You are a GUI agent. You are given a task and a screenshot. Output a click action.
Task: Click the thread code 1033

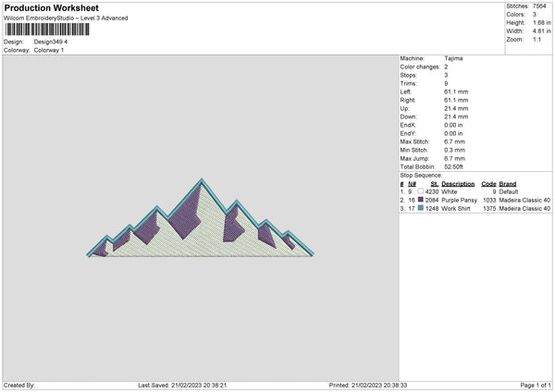point(489,201)
